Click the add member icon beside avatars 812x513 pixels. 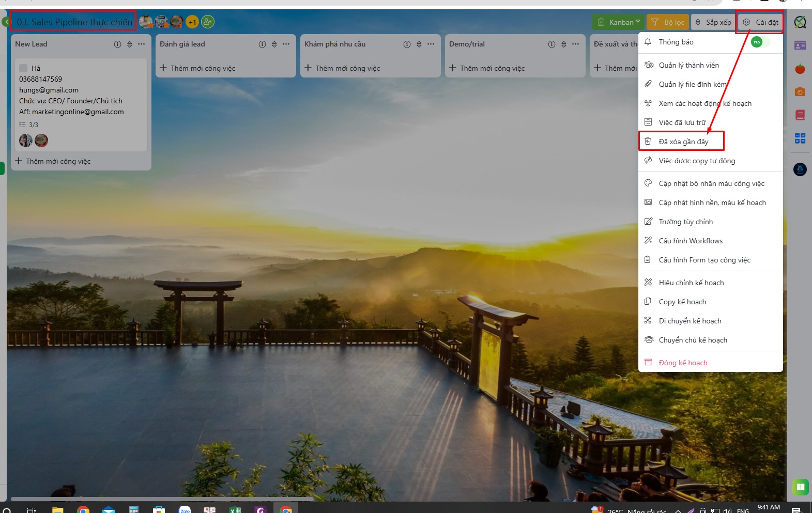click(208, 22)
